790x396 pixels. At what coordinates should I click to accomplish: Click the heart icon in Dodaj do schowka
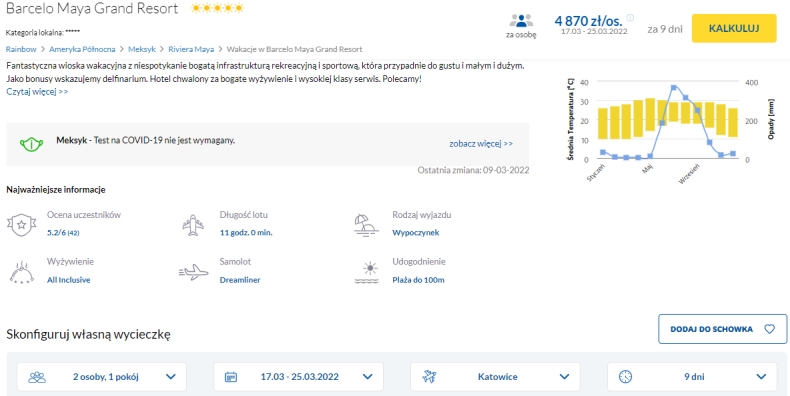tap(769, 329)
